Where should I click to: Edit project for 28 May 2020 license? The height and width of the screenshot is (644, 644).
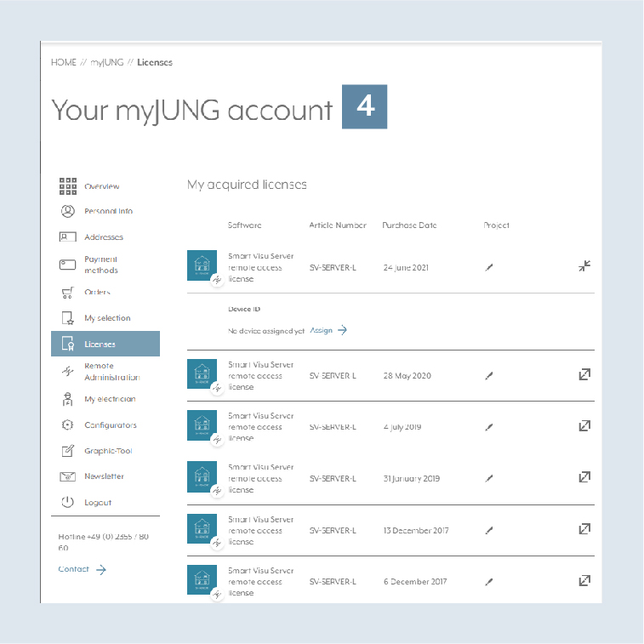tap(489, 376)
